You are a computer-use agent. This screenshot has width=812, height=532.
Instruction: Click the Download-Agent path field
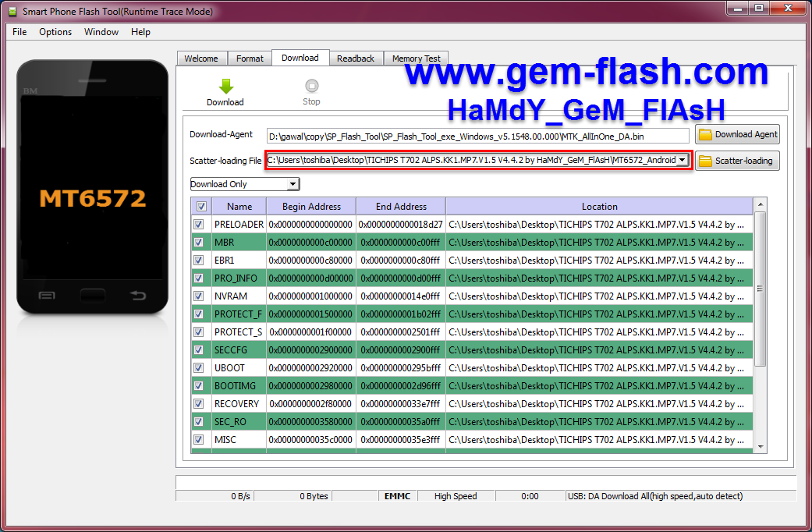tap(477, 137)
